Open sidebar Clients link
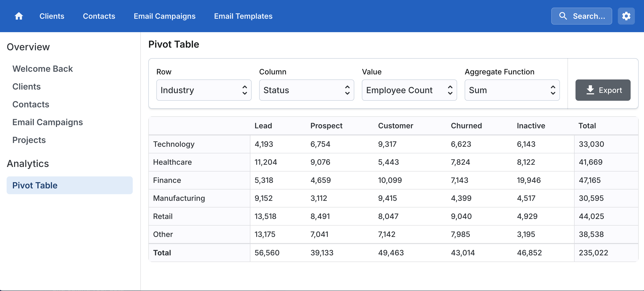This screenshot has width=644, height=291. point(26,87)
